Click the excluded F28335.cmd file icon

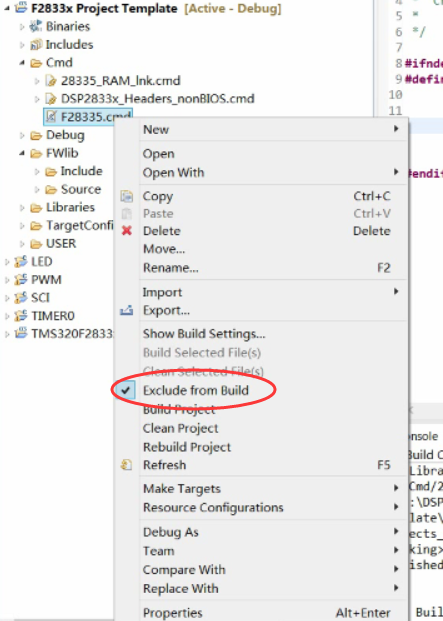pyautogui.click(x=51, y=117)
